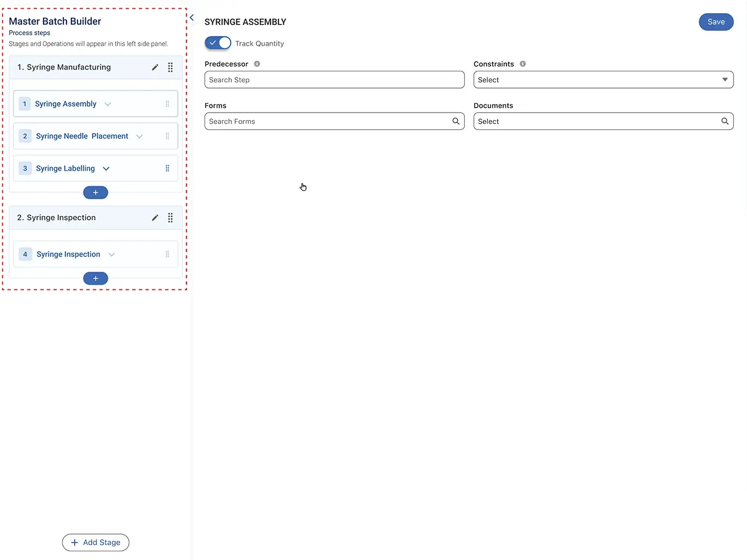This screenshot has width=747, height=560.
Task: Add operation under Syringe Inspection stage
Action: 95,278
